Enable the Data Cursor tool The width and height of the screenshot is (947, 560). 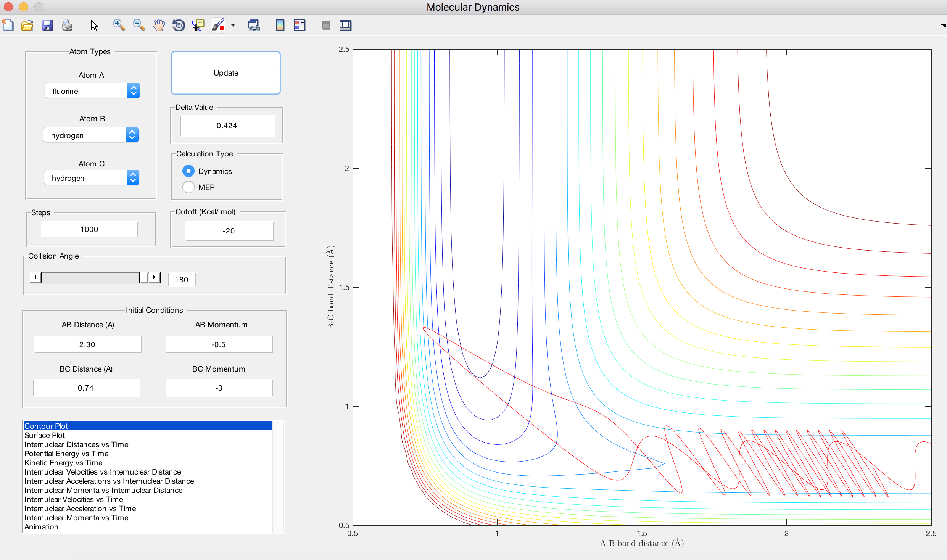[198, 26]
